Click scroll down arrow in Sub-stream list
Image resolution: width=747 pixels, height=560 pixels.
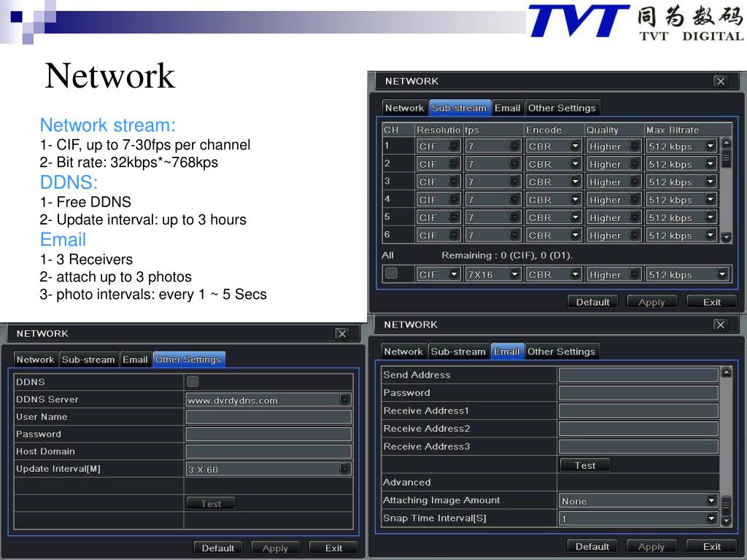(726, 237)
